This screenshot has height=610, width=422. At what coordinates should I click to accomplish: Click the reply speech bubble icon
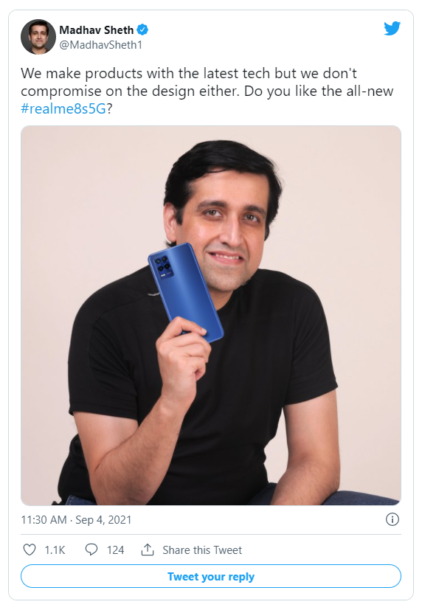point(91,550)
